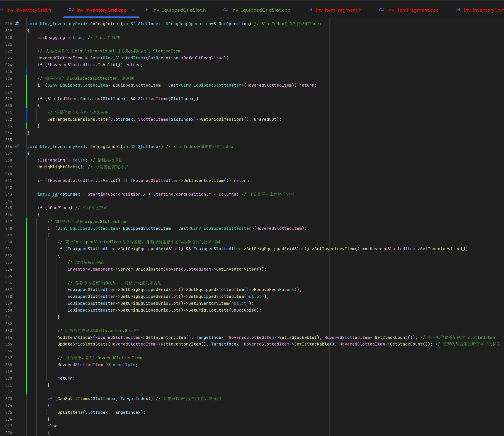Switch to the Inv_EquippedGridSlot.cpp tab
Viewport: 504px width, 436px height.
coord(261,10)
